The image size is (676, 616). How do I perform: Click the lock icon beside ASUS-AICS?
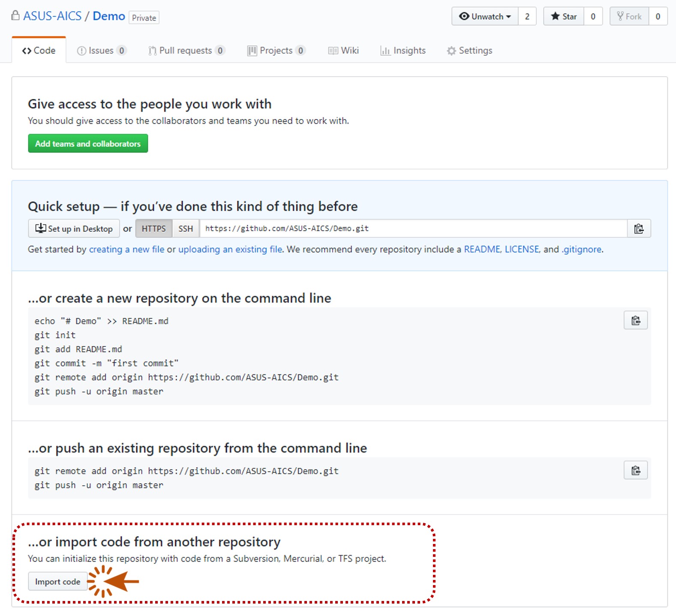(15, 16)
